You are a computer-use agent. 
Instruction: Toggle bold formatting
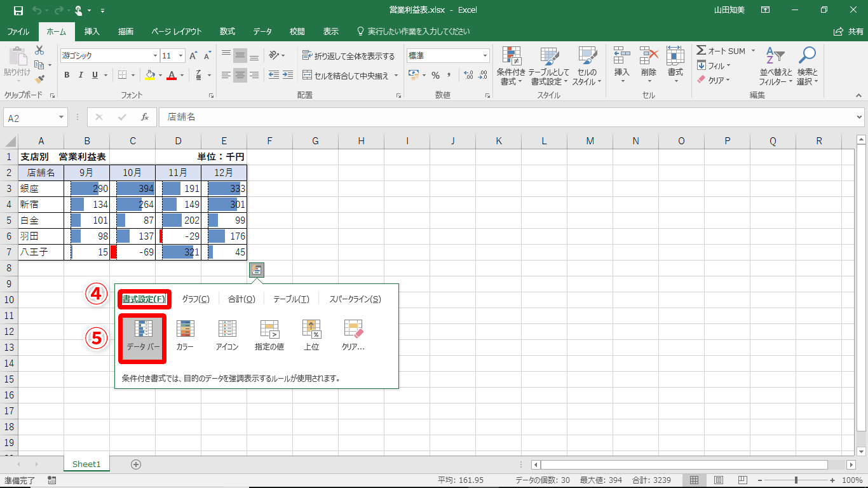[67, 75]
